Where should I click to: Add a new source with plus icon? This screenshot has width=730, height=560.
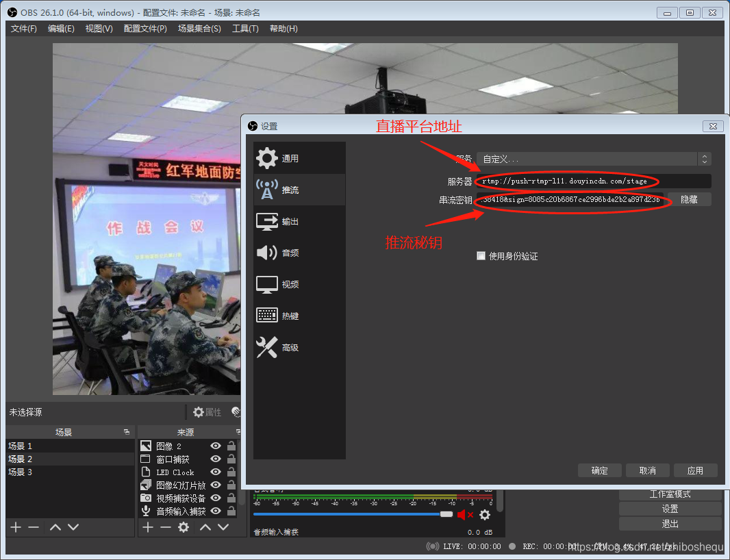[148, 527]
